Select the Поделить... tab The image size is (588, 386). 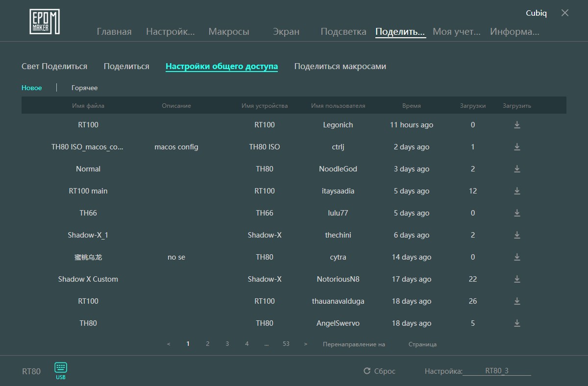coord(400,32)
